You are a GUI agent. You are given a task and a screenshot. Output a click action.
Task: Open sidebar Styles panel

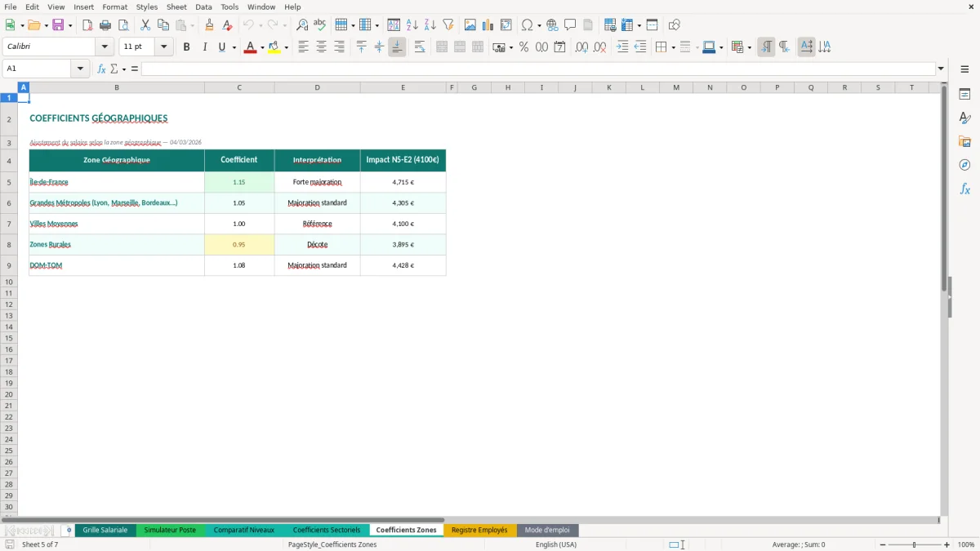pos(964,118)
